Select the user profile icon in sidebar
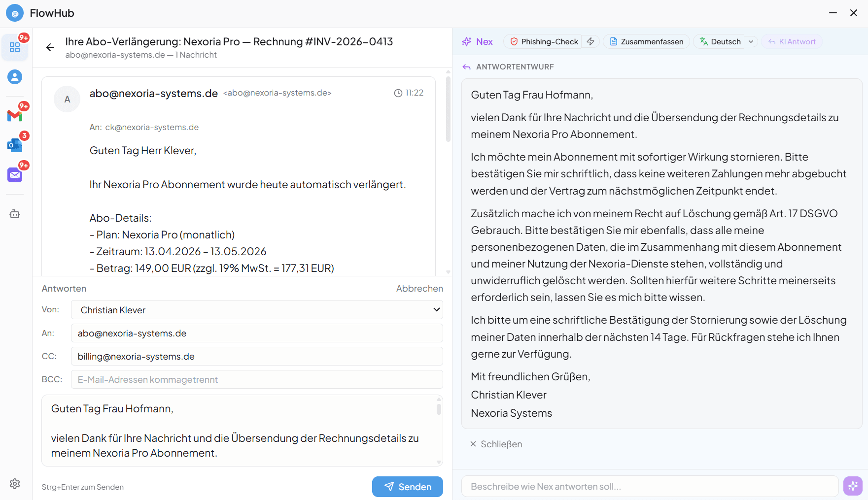The image size is (868, 500). 15,77
